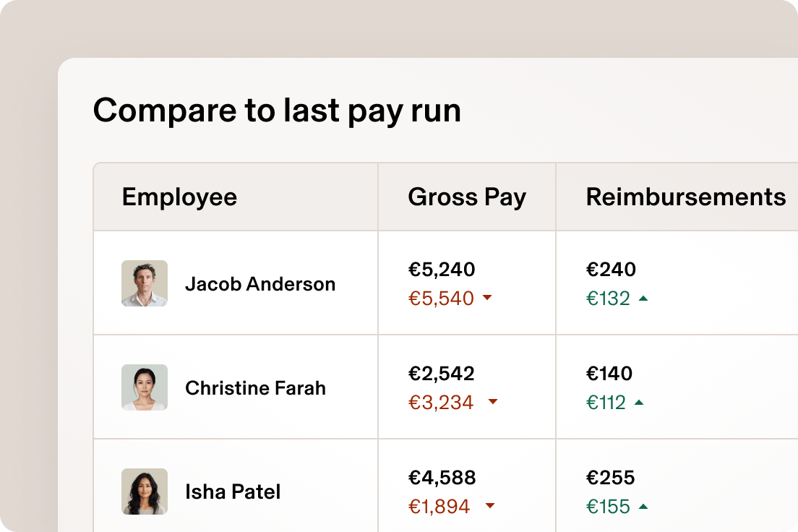Click Jacob Anderson's profile photo
This screenshot has width=798, height=532.
(x=144, y=283)
